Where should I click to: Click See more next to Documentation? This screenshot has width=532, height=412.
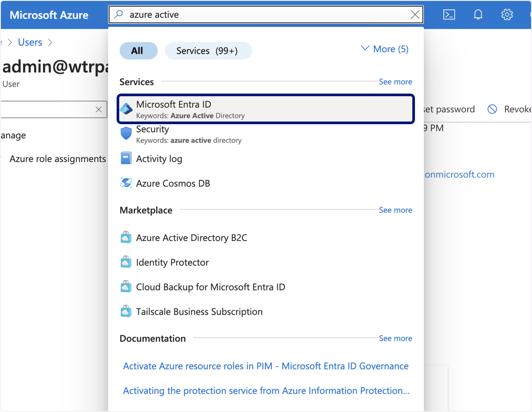click(x=395, y=338)
